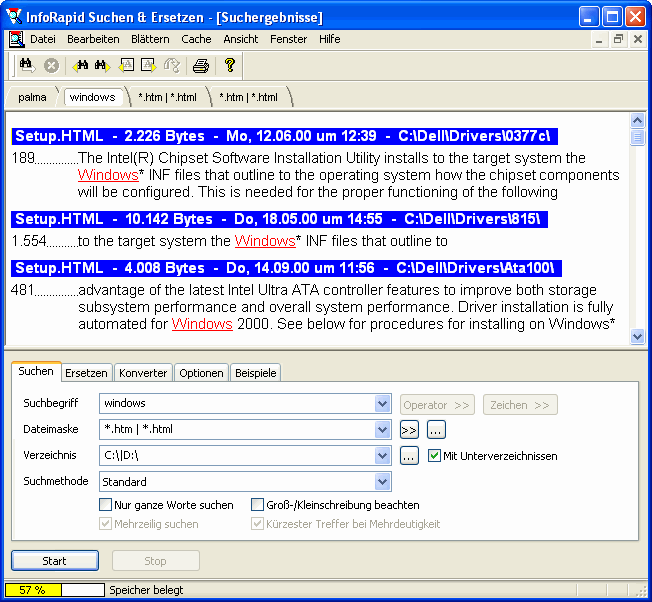Click line number 481 in results
The image size is (652, 602).
pos(22,290)
